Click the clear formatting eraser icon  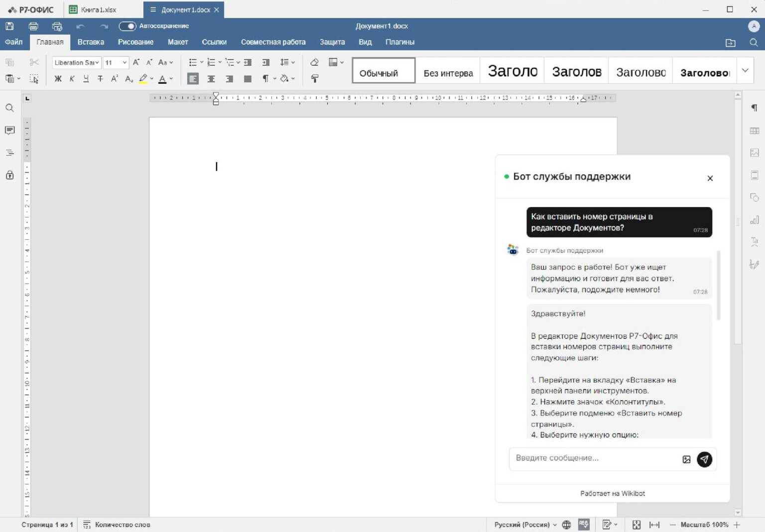click(314, 62)
